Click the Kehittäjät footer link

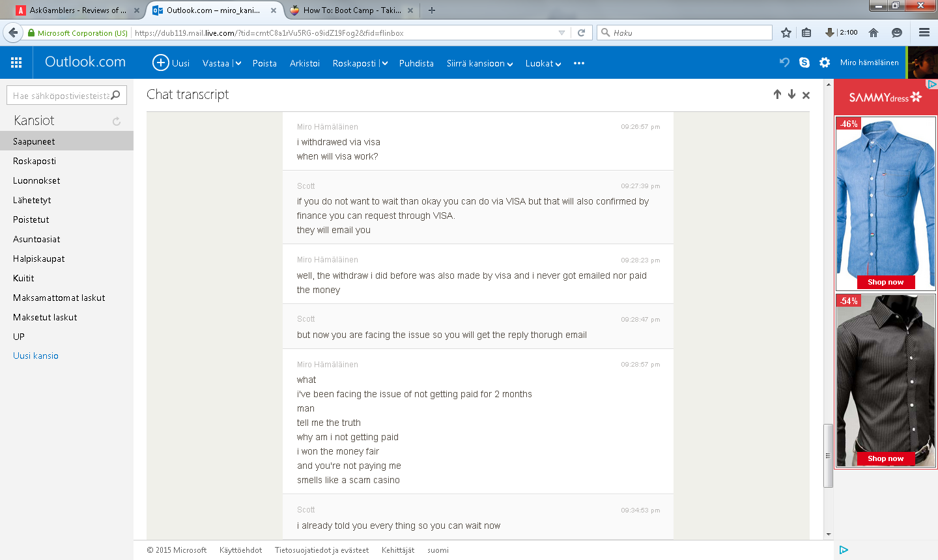pyautogui.click(x=398, y=550)
